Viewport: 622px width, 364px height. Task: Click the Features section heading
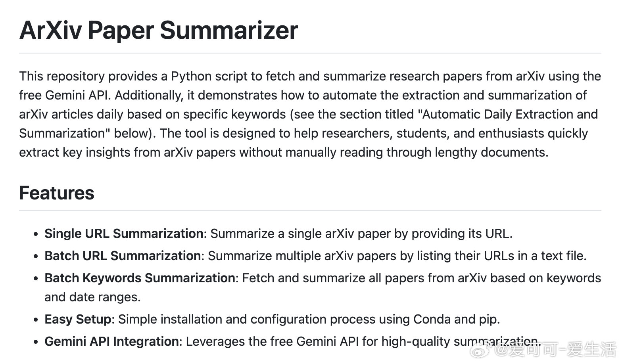pos(57,193)
